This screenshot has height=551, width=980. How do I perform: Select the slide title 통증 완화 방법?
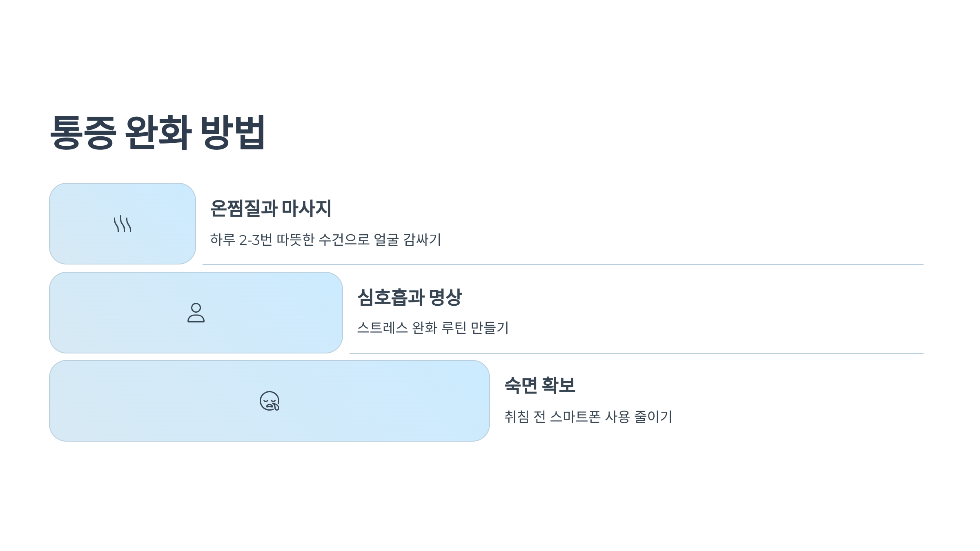click(x=158, y=132)
